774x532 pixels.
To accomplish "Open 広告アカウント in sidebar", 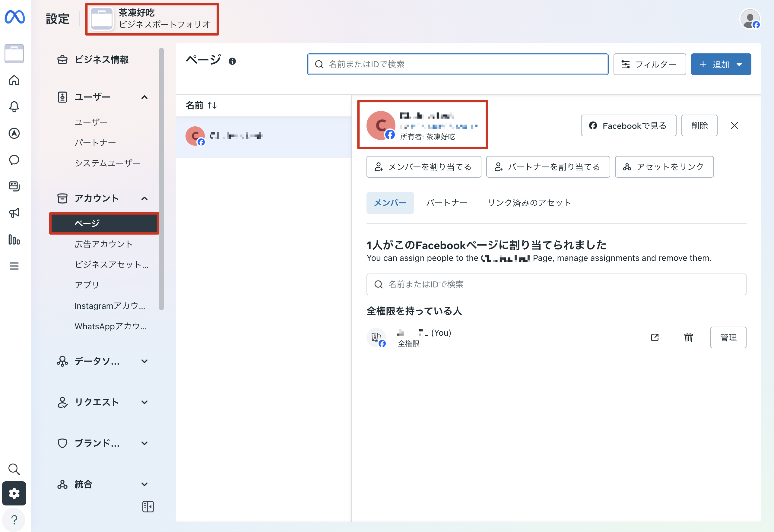I will pos(104,244).
